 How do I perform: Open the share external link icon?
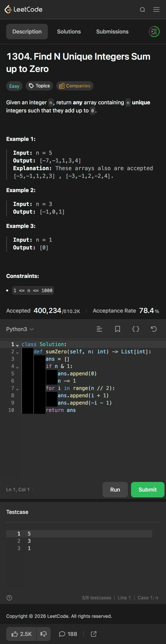coord(94,634)
